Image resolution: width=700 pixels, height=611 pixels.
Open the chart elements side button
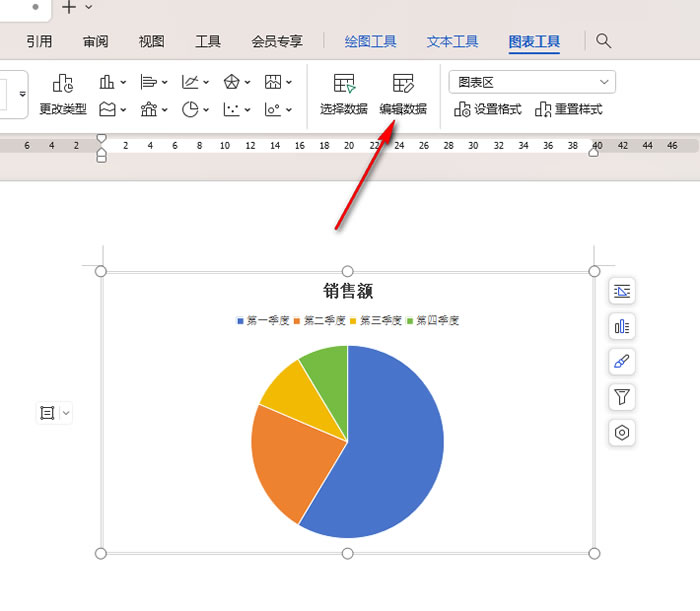point(622,327)
